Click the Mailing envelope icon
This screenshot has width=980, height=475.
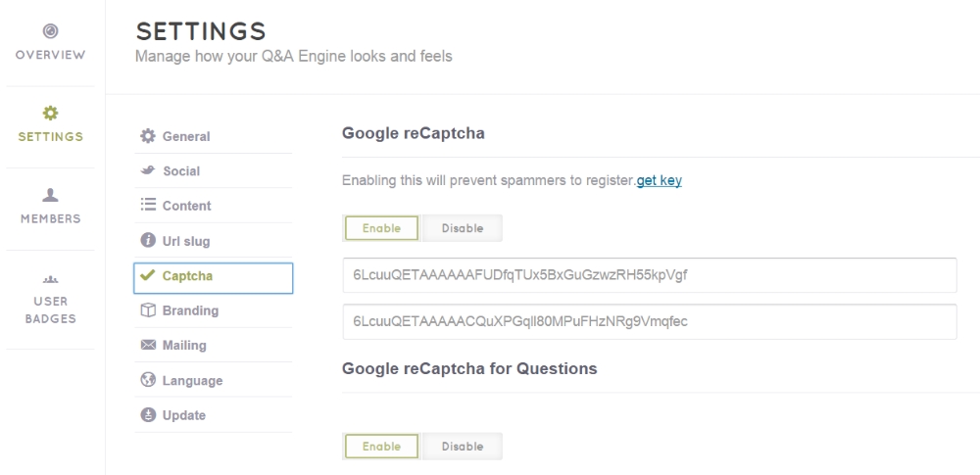148,346
